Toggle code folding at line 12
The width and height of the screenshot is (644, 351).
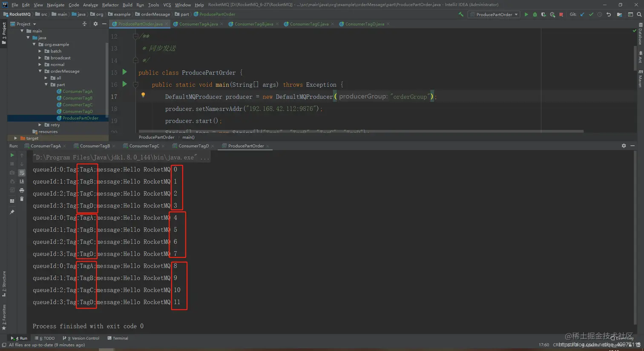click(135, 36)
